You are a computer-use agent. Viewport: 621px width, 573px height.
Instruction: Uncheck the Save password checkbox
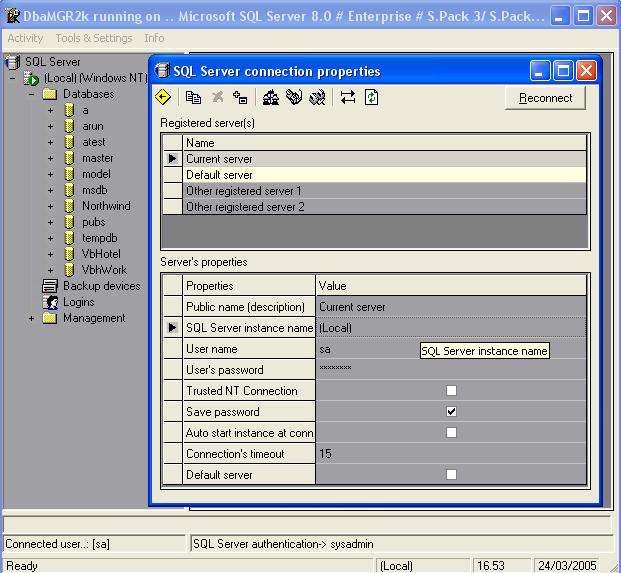451,412
